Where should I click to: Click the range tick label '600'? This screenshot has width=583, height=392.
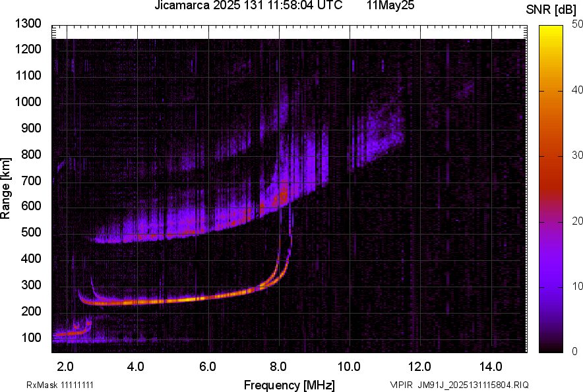click(x=31, y=206)
